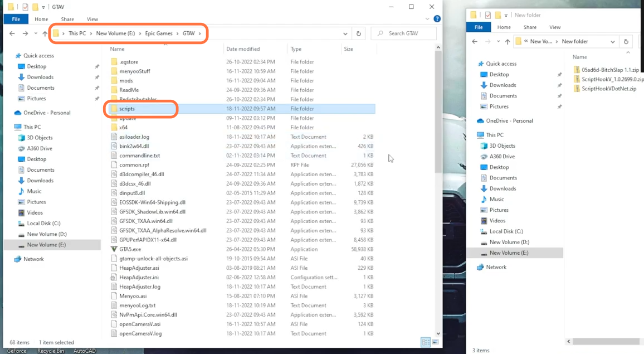This screenshot has height=354, width=644.
Task: Select openCameraV.asi file
Action: 140,324
